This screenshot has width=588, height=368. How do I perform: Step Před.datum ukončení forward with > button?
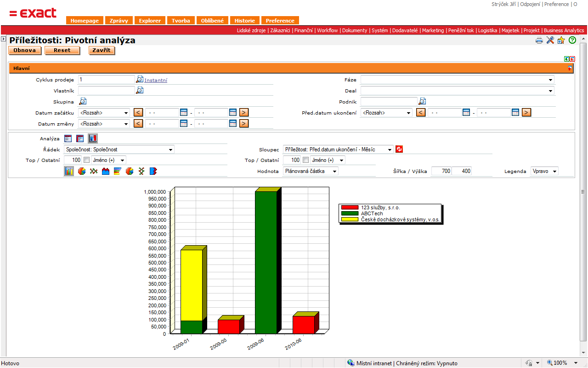click(526, 112)
